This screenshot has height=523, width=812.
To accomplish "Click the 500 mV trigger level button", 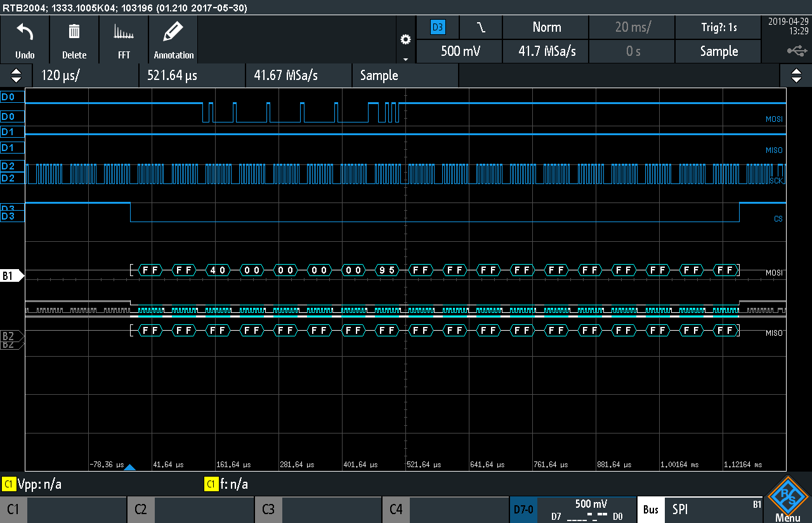I will pos(459,51).
